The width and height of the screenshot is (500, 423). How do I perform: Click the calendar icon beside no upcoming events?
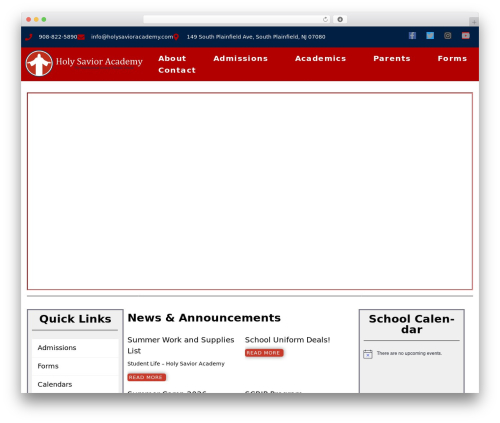tap(368, 354)
